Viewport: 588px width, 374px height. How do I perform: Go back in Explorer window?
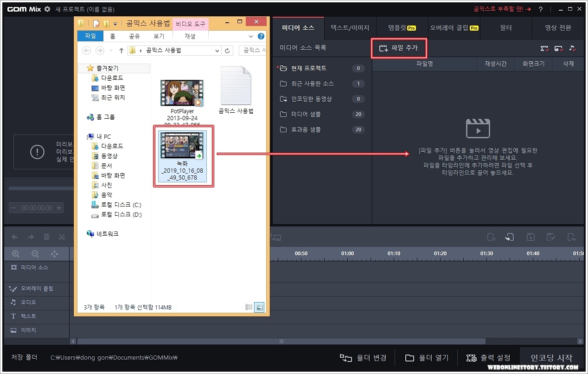(86, 51)
